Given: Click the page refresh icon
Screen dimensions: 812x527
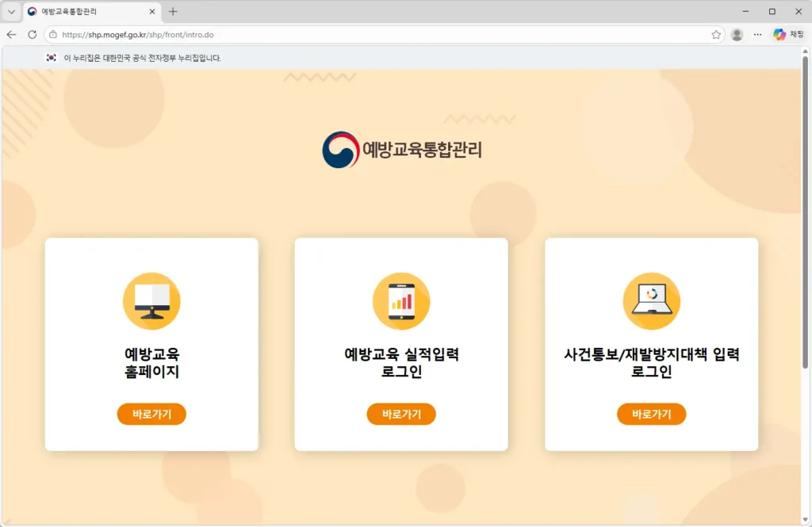Looking at the screenshot, I should pos(30,34).
